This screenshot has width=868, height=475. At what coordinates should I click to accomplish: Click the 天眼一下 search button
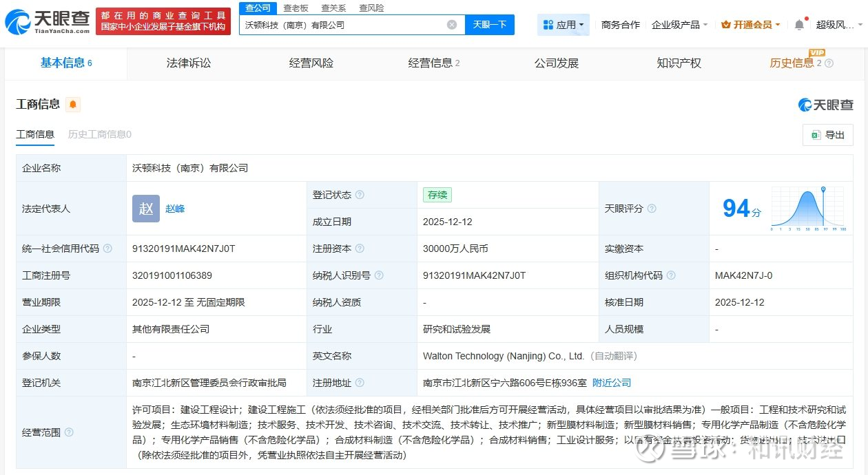489,25
